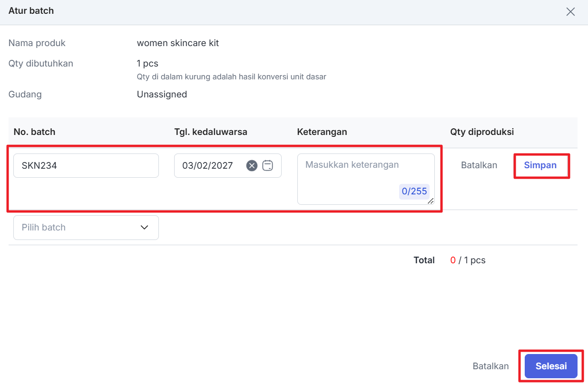Close the Atur batch dialog
This screenshot has width=588, height=383.
point(570,12)
